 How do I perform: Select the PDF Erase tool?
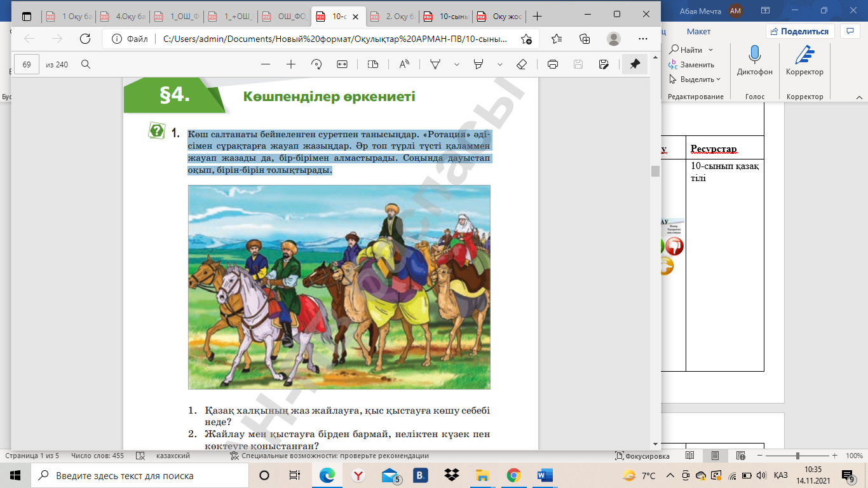point(522,64)
